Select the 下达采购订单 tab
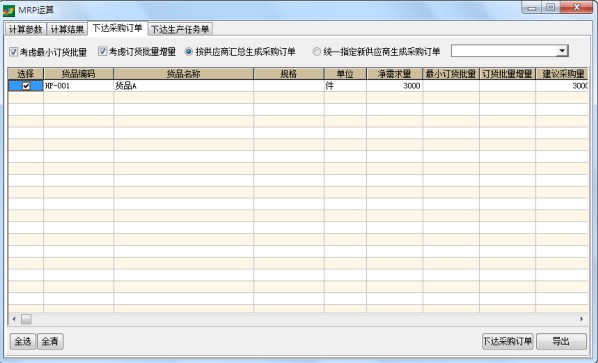 click(117, 28)
